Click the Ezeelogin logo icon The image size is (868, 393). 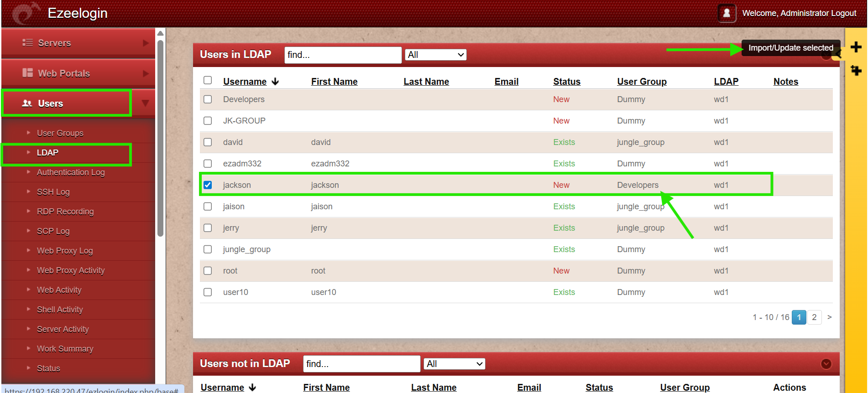25,13
